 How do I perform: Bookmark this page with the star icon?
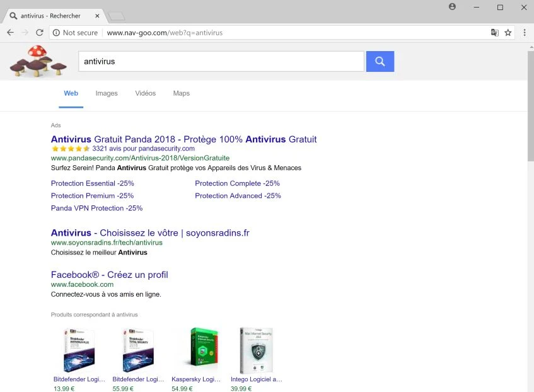508,33
